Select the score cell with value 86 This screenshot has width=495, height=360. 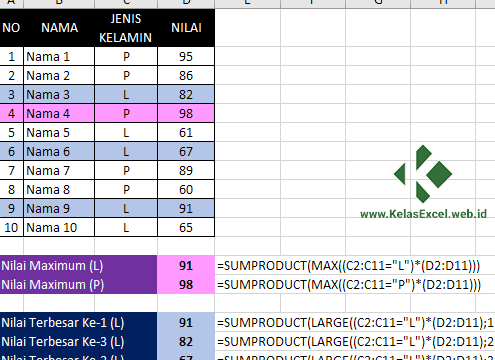pos(186,75)
